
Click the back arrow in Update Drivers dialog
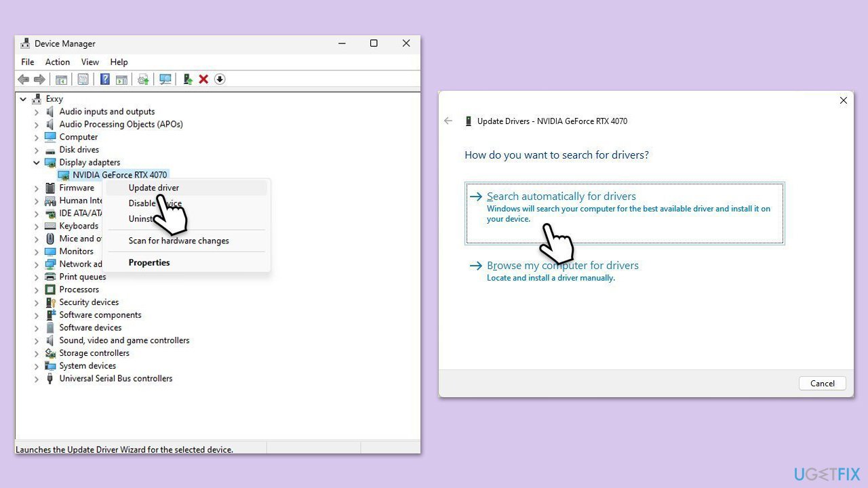pos(448,121)
